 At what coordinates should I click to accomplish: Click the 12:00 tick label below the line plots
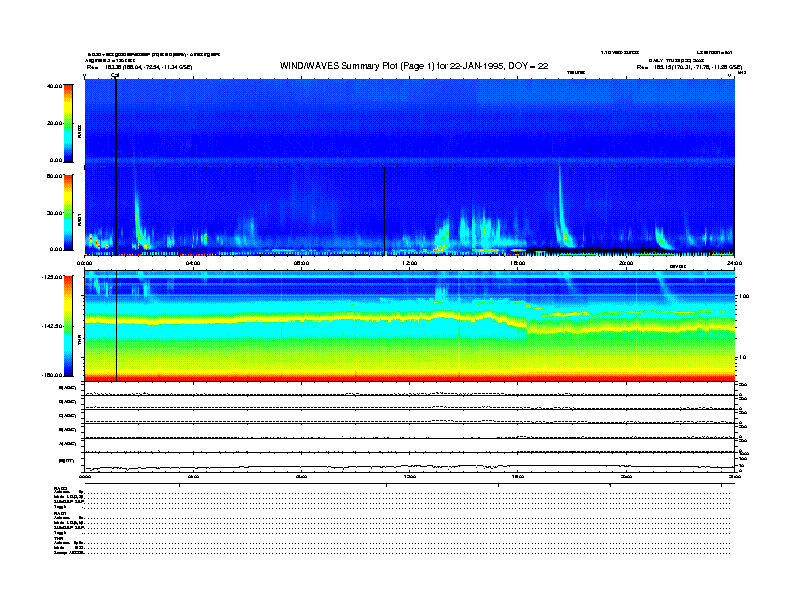coord(409,476)
